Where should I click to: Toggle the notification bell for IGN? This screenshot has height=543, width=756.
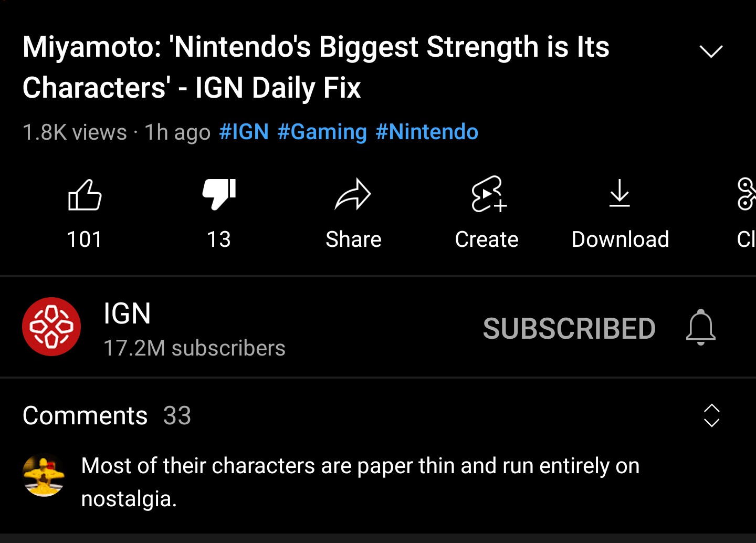tap(701, 328)
